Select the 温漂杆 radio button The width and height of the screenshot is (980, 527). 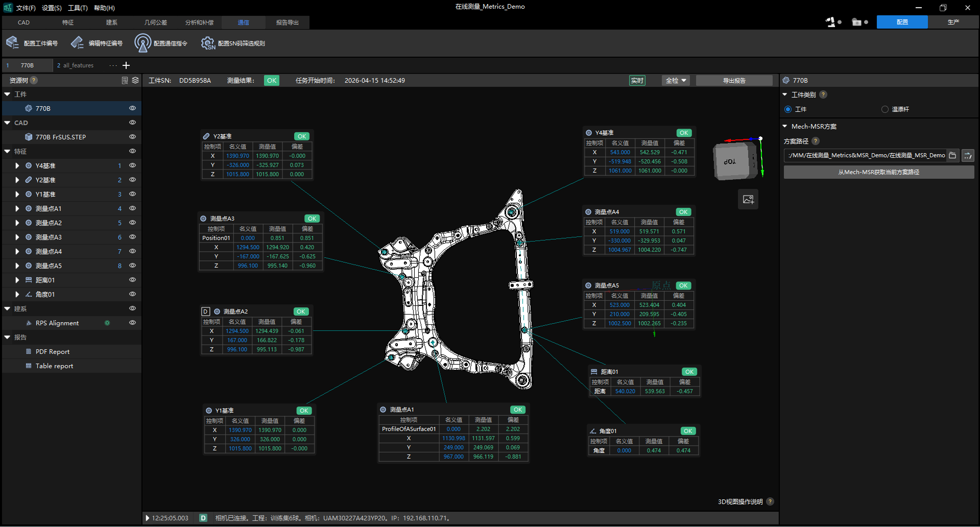point(885,109)
